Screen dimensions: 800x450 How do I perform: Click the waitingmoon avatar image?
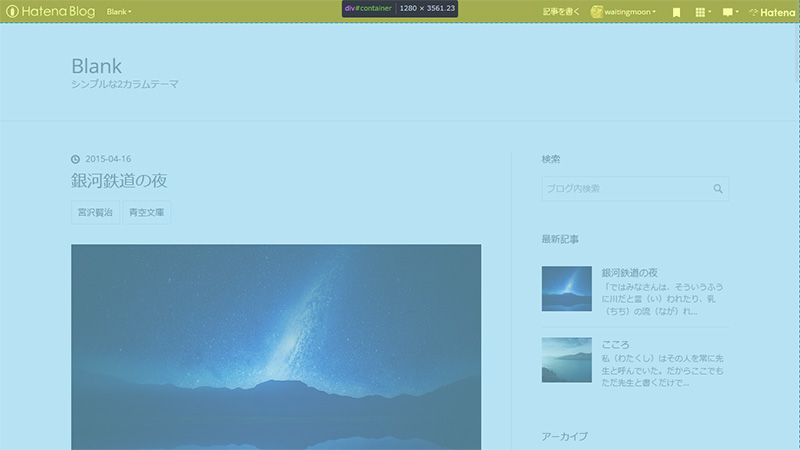pos(596,12)
